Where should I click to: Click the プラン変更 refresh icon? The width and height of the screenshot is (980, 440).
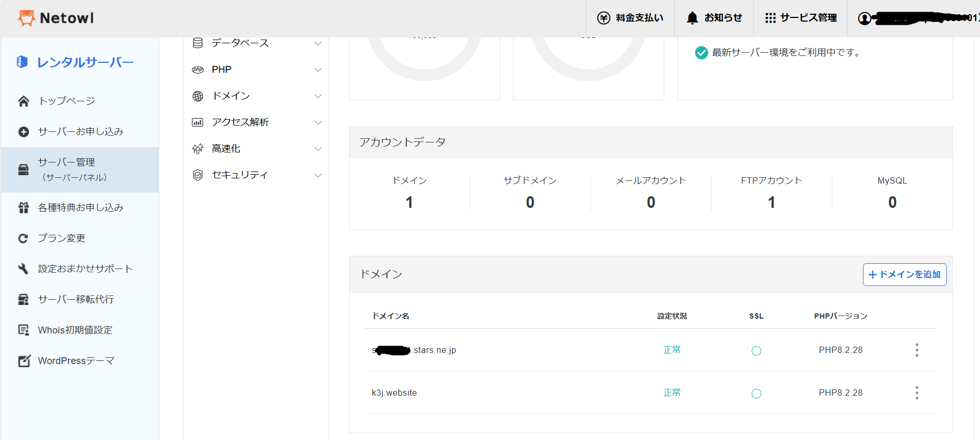point(23,238)
